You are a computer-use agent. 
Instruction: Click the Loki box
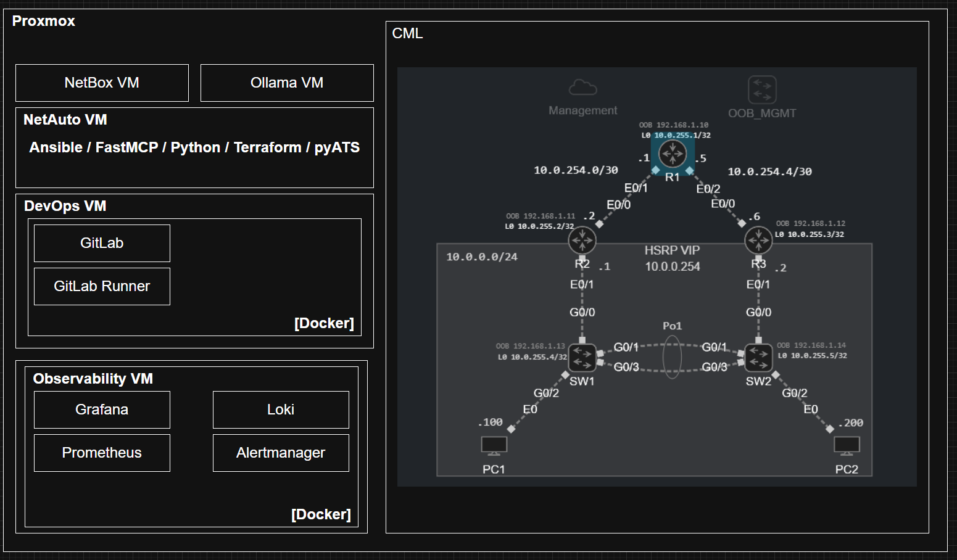point(281,410)
